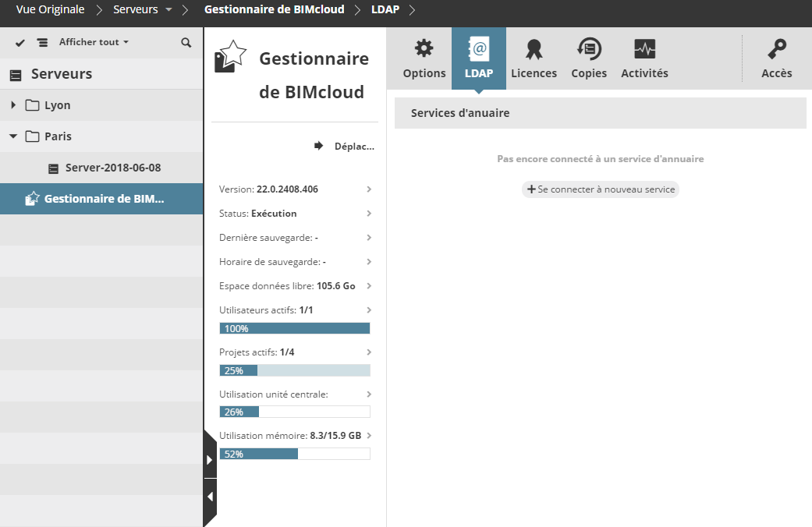812x527 pixels.
Task: Click the Pas encore connecté message text
Action: (600, 159)
